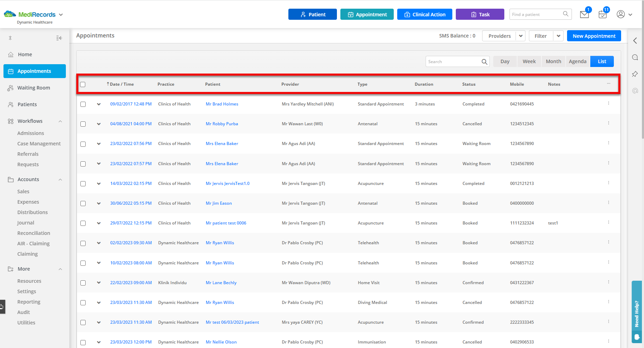
Task: Click the pin icon in right rail
Action: click(x=635, y=74)
